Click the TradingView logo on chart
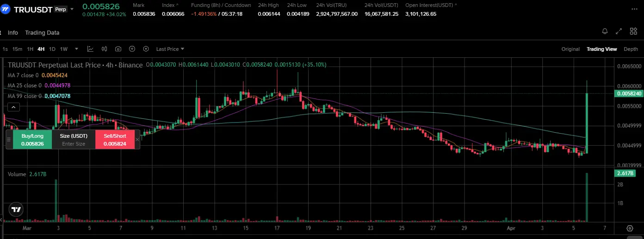This screenshot has height=239, width=644. (x=16, y=209)
